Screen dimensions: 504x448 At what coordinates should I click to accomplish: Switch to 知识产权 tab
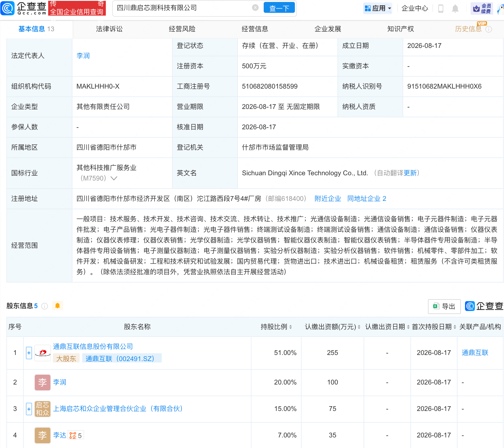pos(400,29)
